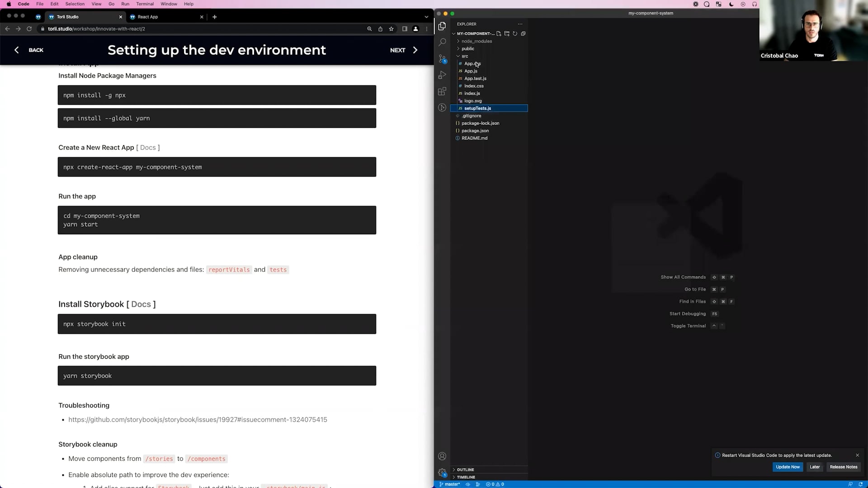
Task: Open the Extensions view in VS Code
Action: (x=442, y=91)
